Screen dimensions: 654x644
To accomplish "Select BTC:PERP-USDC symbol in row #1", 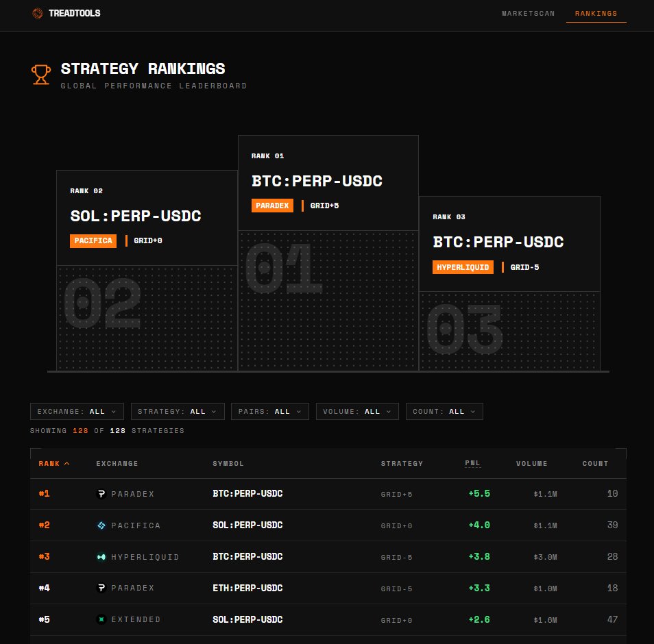I will click(247, 493).
